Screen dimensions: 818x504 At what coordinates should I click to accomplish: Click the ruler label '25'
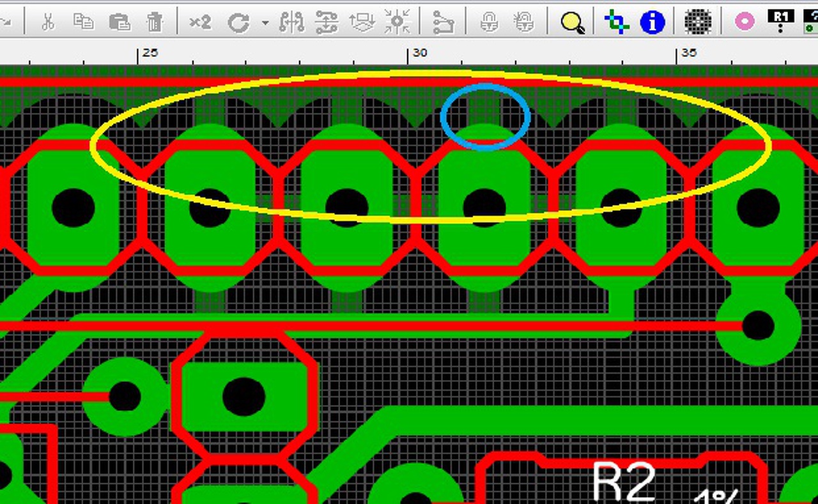(x=150, y=52)
